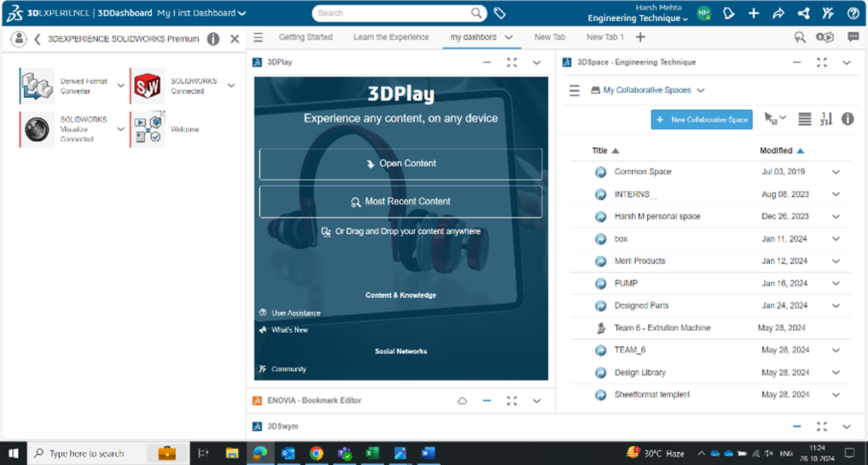Open the 3DSpace information icon
This screenshot has height=465, width=868.
[x=848, y=119]
